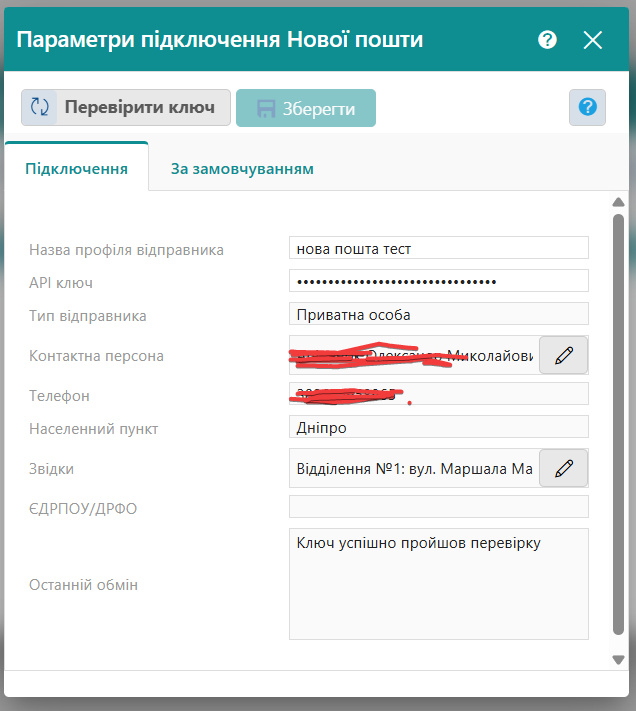Click the Тип відправника field
This screenshot has height=711, width=636.
[x=439, y=314]
